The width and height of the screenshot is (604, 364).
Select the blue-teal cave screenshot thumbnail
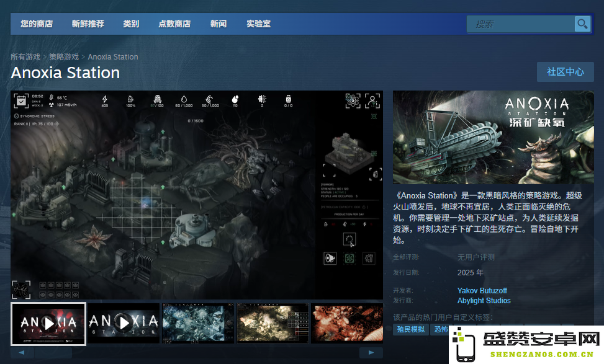(198, 323)
